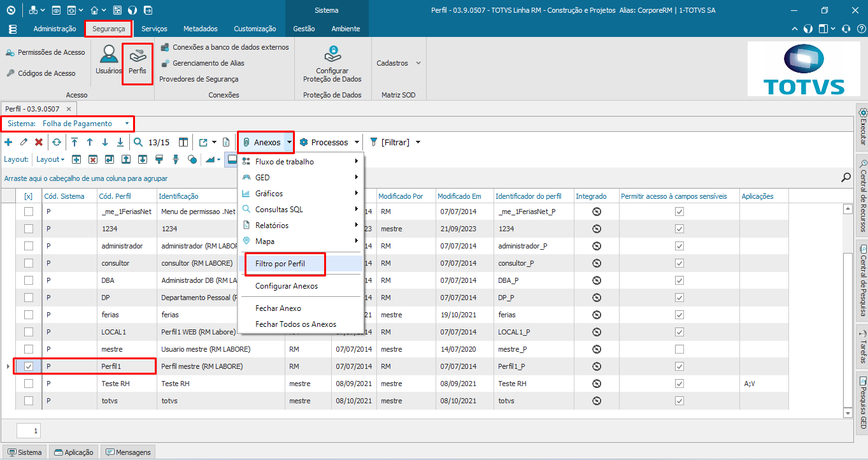Check the box in the consultor row
This screenshot has width=868, height=460.
(29, 263)
